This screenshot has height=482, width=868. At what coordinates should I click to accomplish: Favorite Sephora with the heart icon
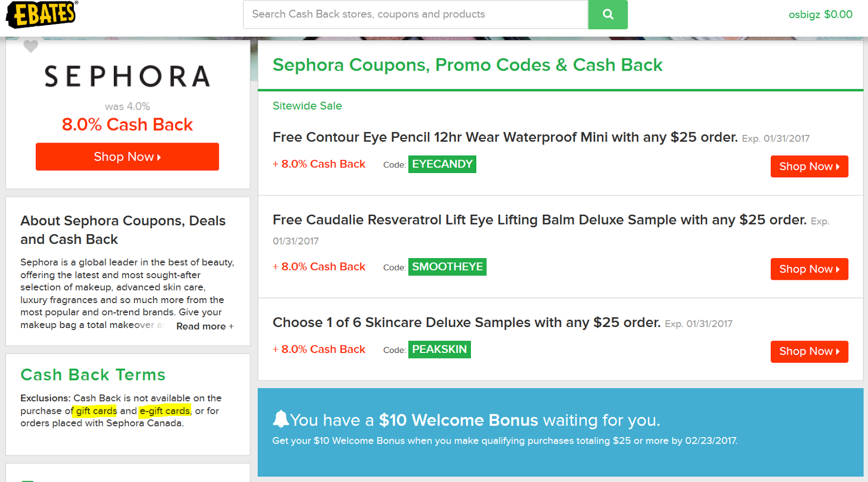click(31, 47)
